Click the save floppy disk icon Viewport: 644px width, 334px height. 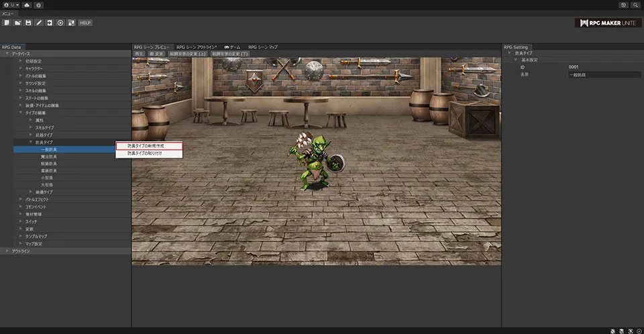tap(28, 23)
